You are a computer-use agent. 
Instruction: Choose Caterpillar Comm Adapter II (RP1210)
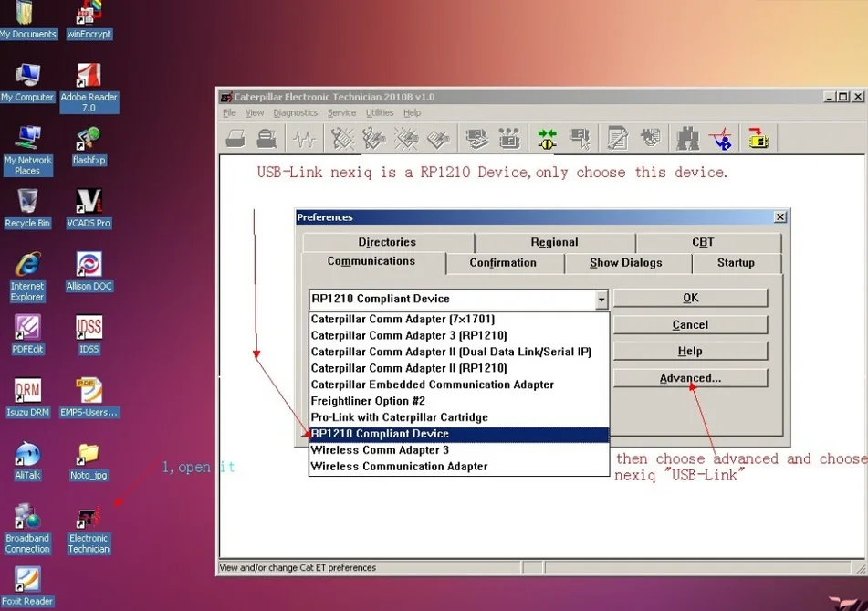coord(459,368)
